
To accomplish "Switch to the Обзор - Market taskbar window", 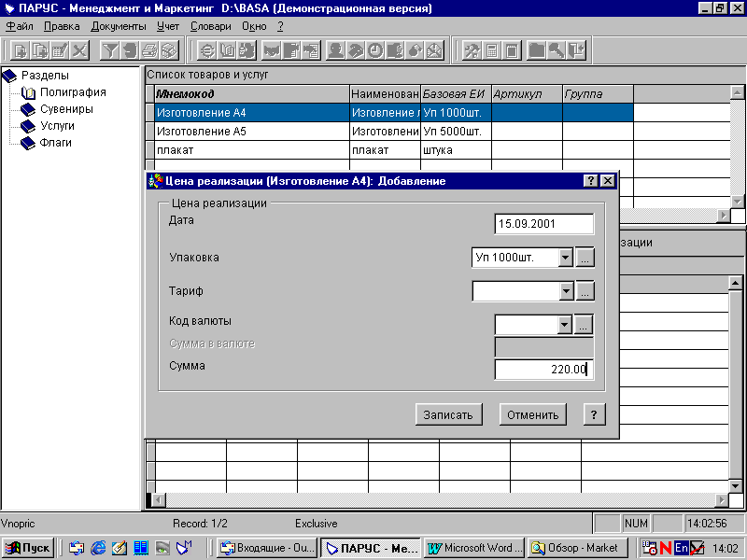I will point(578,548).
